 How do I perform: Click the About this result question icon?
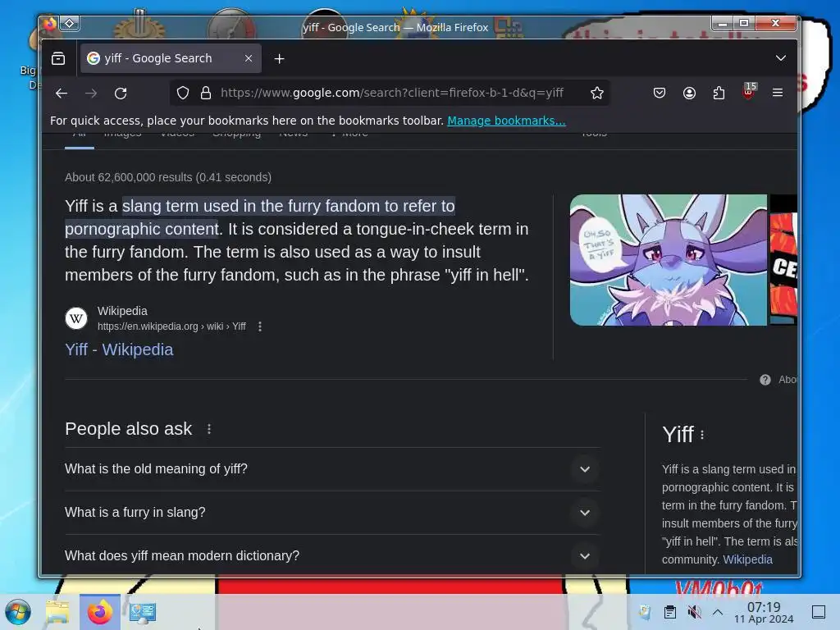tap(765, 380)
